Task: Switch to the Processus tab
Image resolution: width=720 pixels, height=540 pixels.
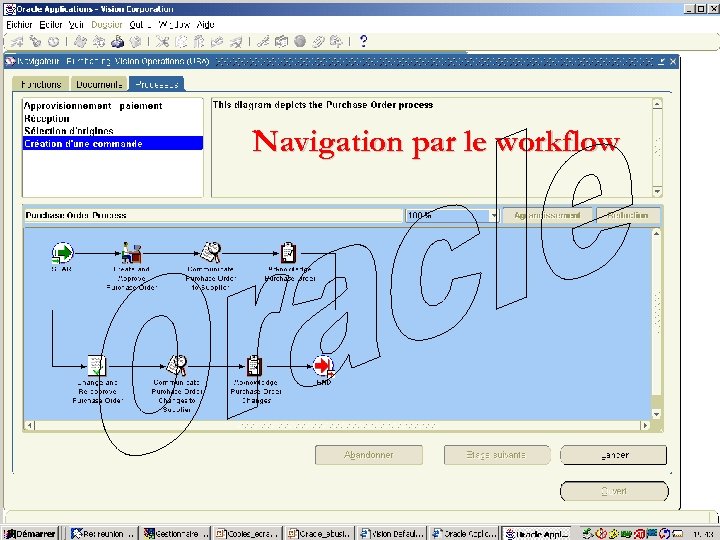Action: pyautogui.click(x=157, y=84)
